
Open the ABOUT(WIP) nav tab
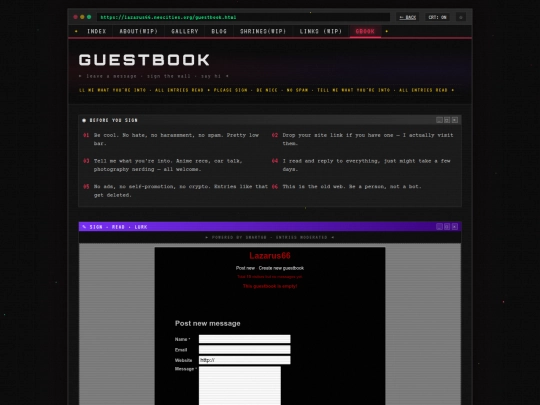[138, 31]
